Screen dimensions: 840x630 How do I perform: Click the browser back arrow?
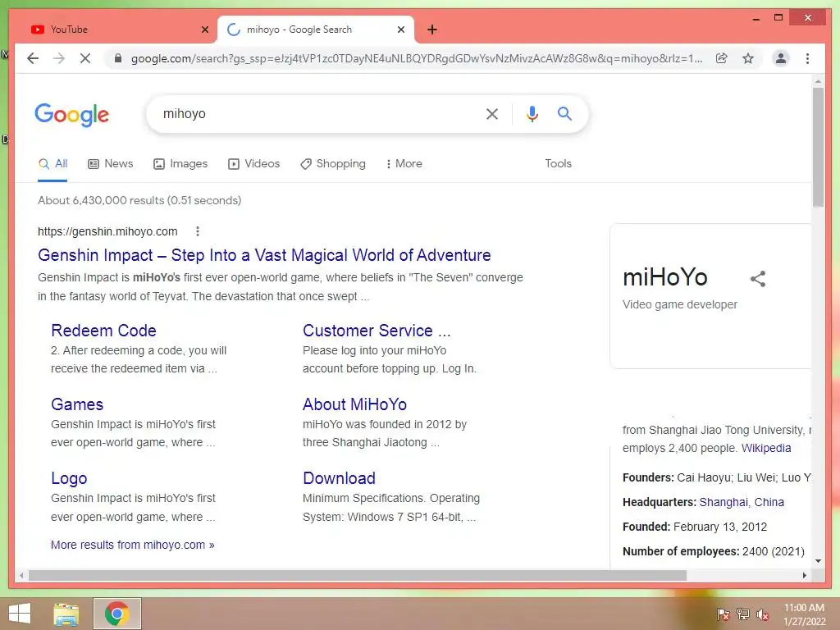(x=33, y=58)
